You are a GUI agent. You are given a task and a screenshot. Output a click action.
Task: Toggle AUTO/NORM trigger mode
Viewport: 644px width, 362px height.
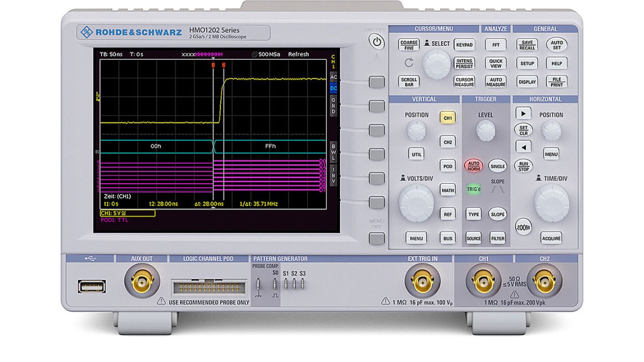pyautogui.click(x=473, y=165)
